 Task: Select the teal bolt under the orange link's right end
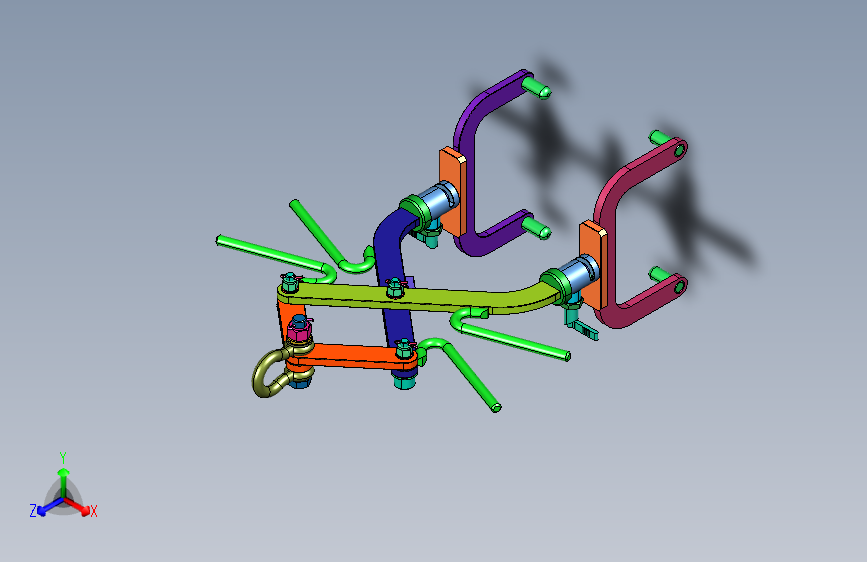coord(405,381)
